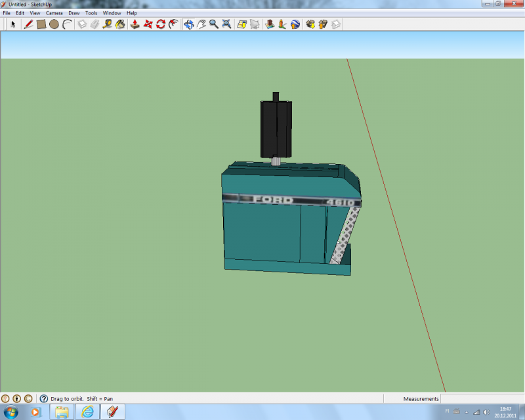The width and height of the screenshot is (525, 420).
Task: Click the SketchUp taskbar button
Action: (x=112, y=411)
